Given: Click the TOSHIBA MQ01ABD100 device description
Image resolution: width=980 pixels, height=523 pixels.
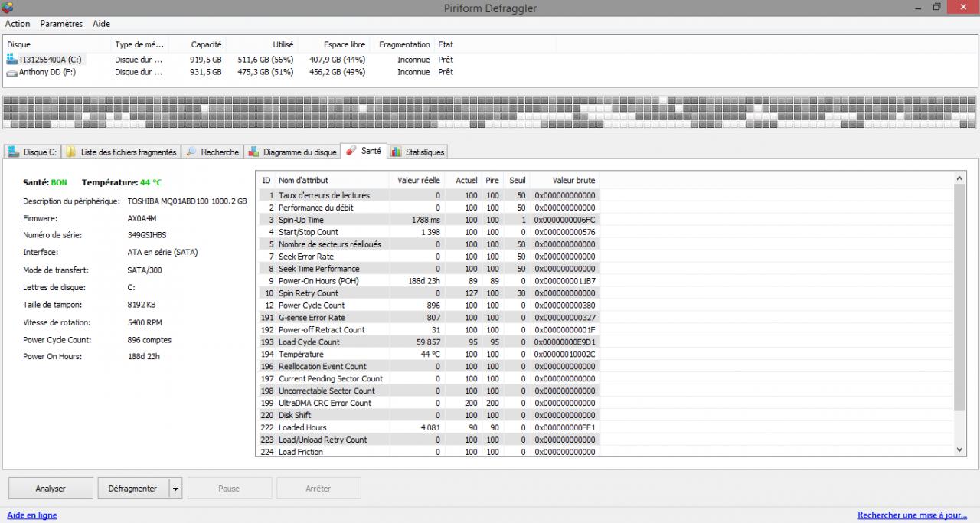Looking at the screenshot, I should click(187, 201).
